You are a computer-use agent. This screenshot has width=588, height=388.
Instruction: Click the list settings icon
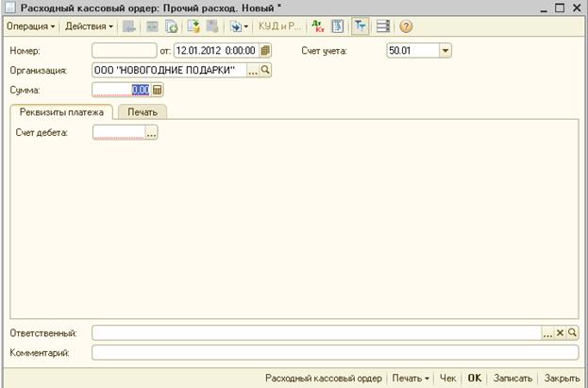[383, 26]
